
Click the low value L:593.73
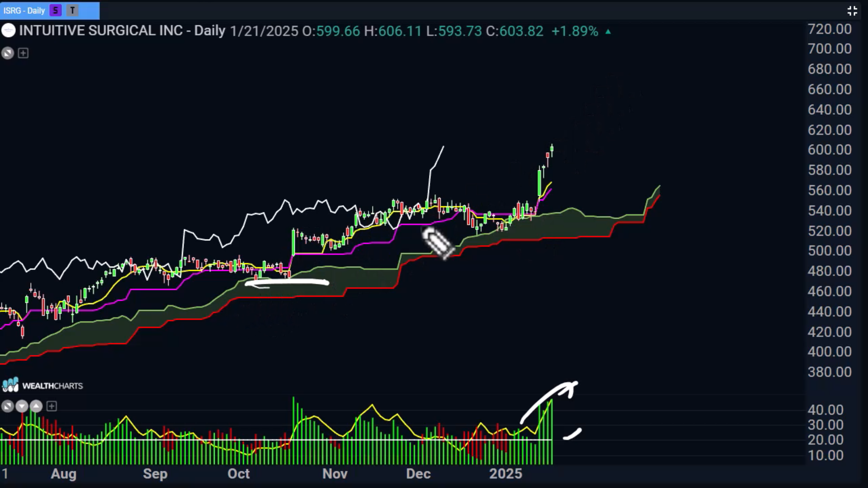pos(454,31)
